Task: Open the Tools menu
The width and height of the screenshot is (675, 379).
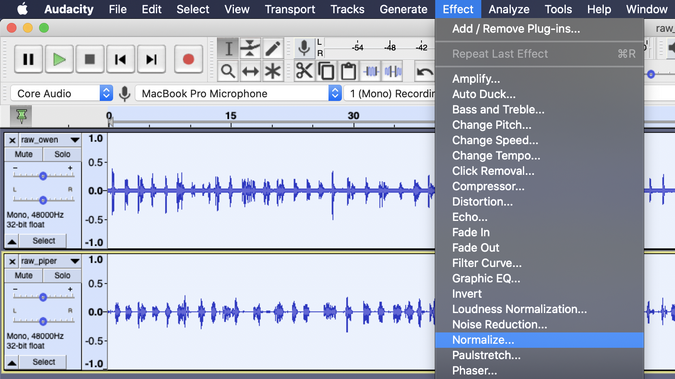Action: 558,9
